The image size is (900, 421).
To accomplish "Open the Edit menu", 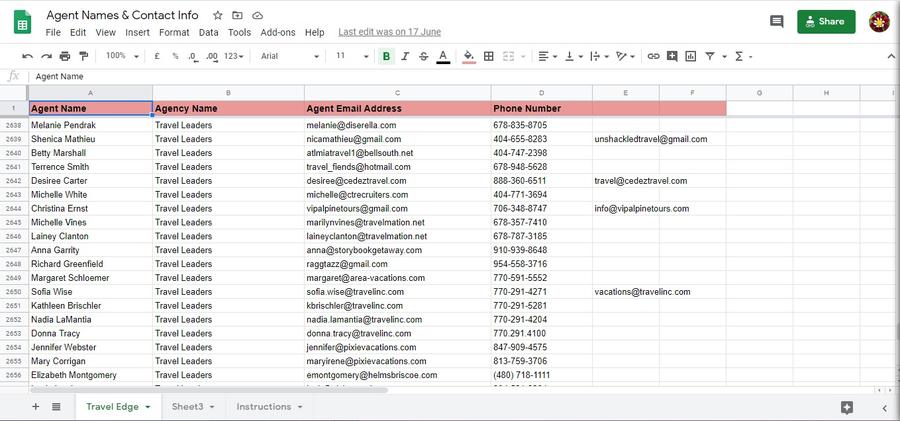I will click(78, 33).
